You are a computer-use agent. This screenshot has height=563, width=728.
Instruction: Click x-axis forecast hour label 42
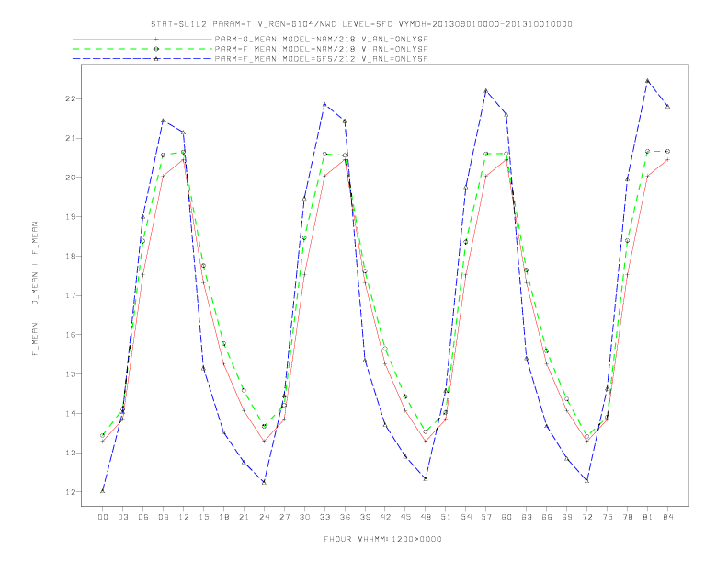[x=385, y=517]
